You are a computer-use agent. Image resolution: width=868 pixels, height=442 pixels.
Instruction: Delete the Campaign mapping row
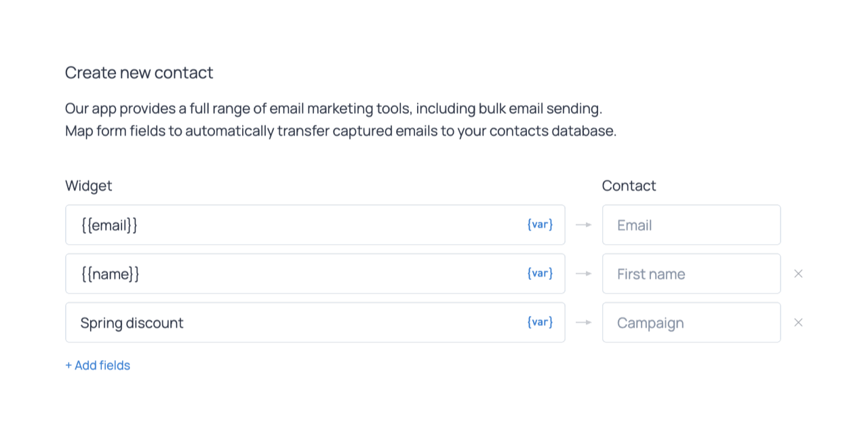pyautogui.click(x=798, y=323)
